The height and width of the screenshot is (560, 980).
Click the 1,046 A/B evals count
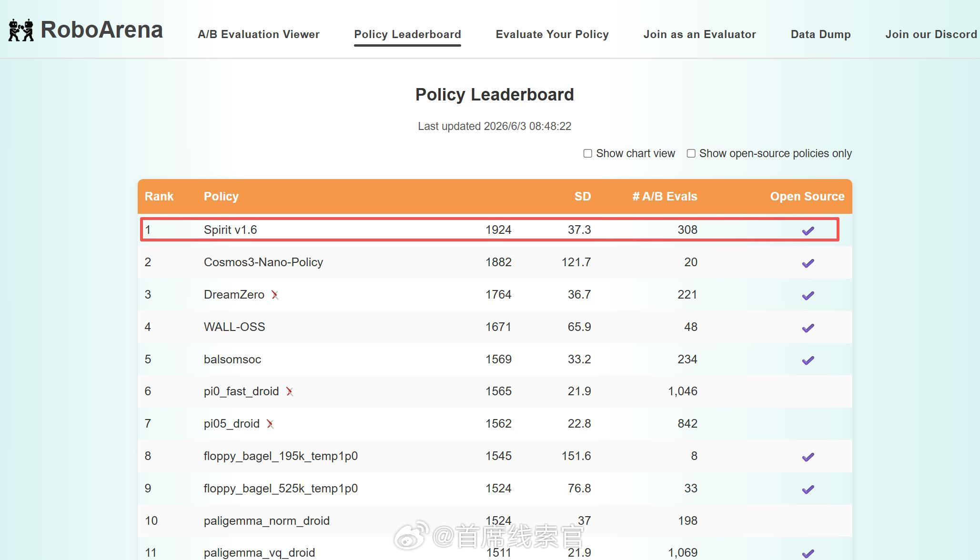coord(683,391)
